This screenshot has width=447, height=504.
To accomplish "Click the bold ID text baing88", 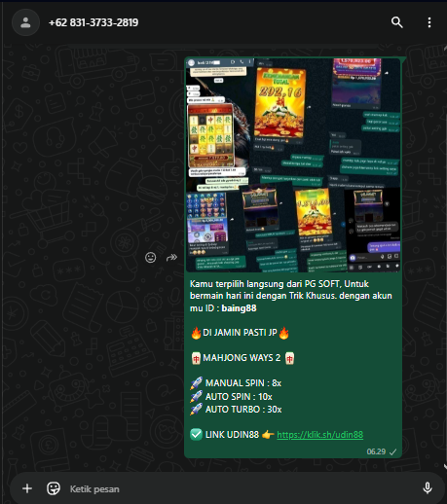I will 239,308.
